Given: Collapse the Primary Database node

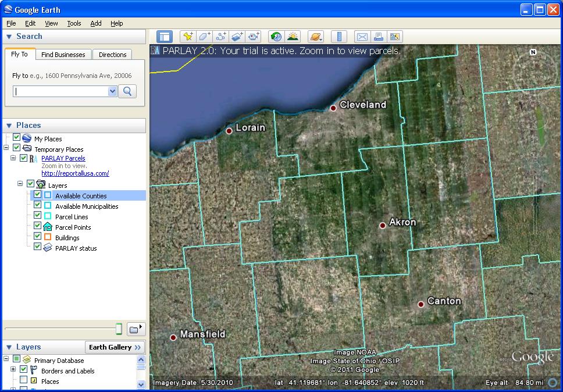Looking at the screenshot, I should [6, 359].
